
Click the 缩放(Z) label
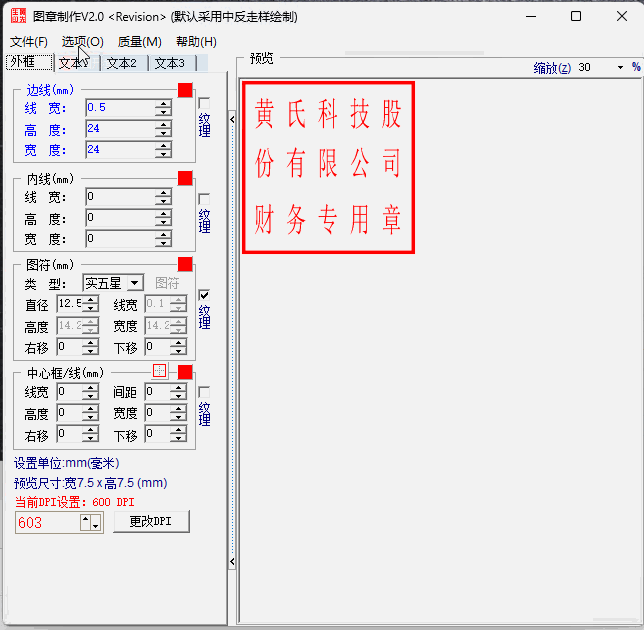click(x=552, y=68)
